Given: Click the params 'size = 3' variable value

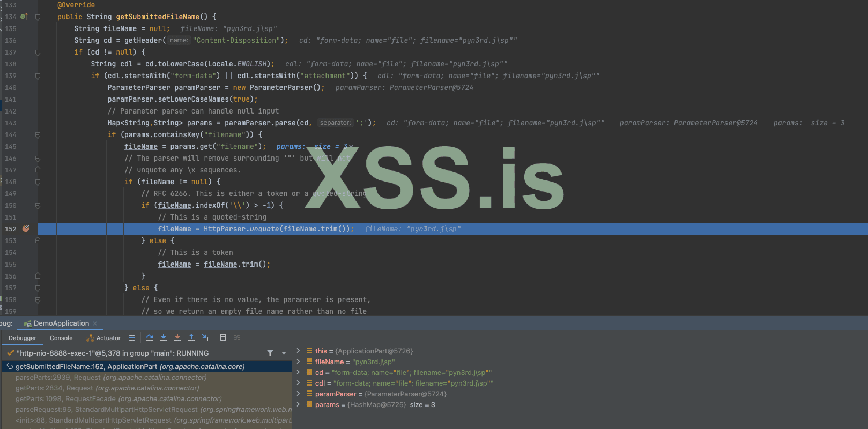Looking at the screenshot, I should pos(422,404).
